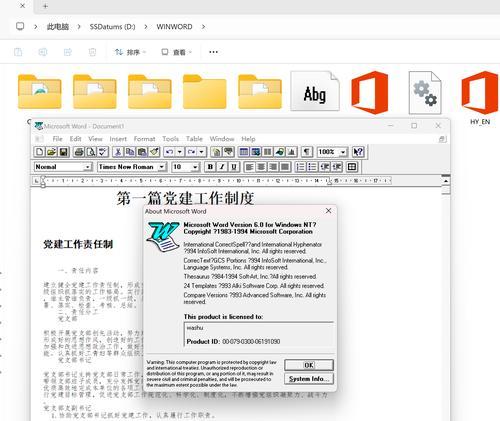Toggle Italic formatting
The width and height of the screenshot is (500, 421).
click(x=222, y=167)
